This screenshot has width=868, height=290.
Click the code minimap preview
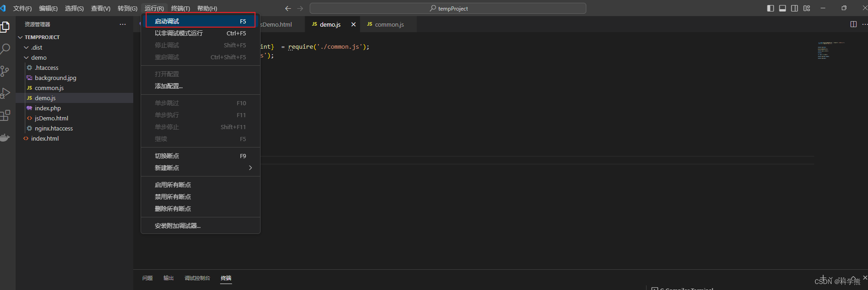[831, 51]
